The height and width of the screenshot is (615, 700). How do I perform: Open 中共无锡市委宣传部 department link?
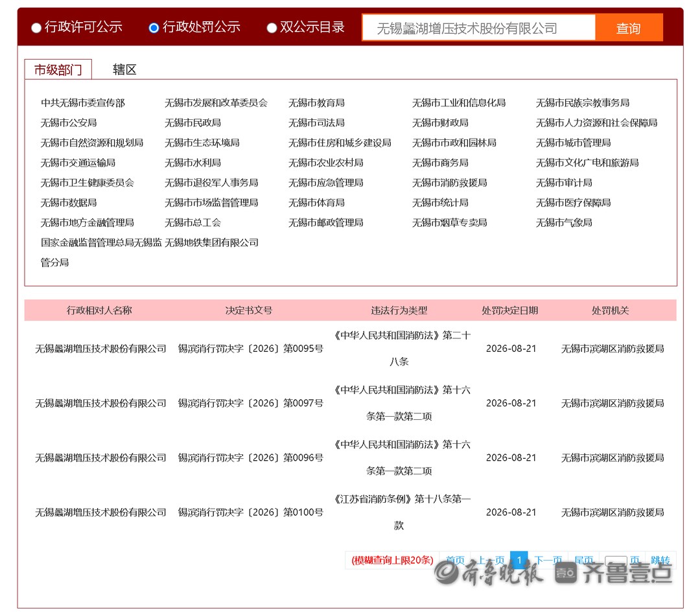tap(82, 103)
